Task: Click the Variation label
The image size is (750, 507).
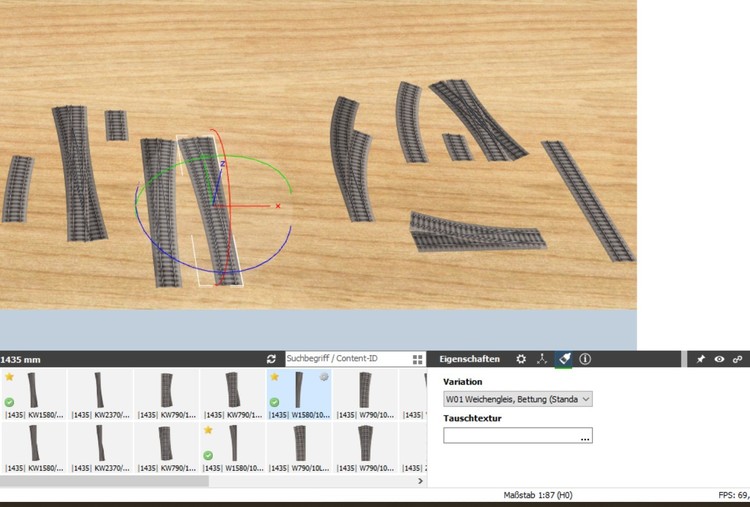Action: tap(463, 382)
